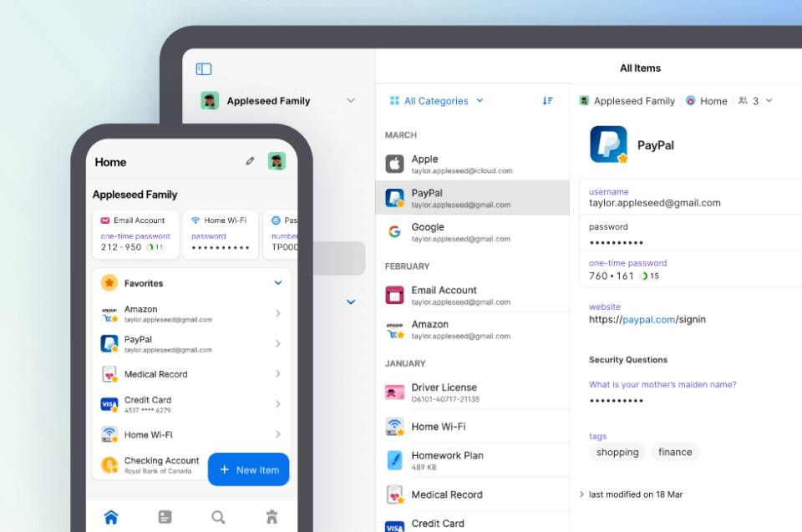Click the shared people icon showing 3
This screenshot has width=802, height=532.
click(x=743, y=101)
